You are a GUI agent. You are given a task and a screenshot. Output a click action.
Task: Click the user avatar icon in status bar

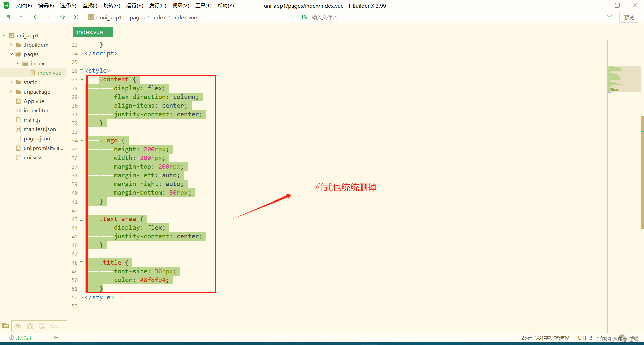12,338
